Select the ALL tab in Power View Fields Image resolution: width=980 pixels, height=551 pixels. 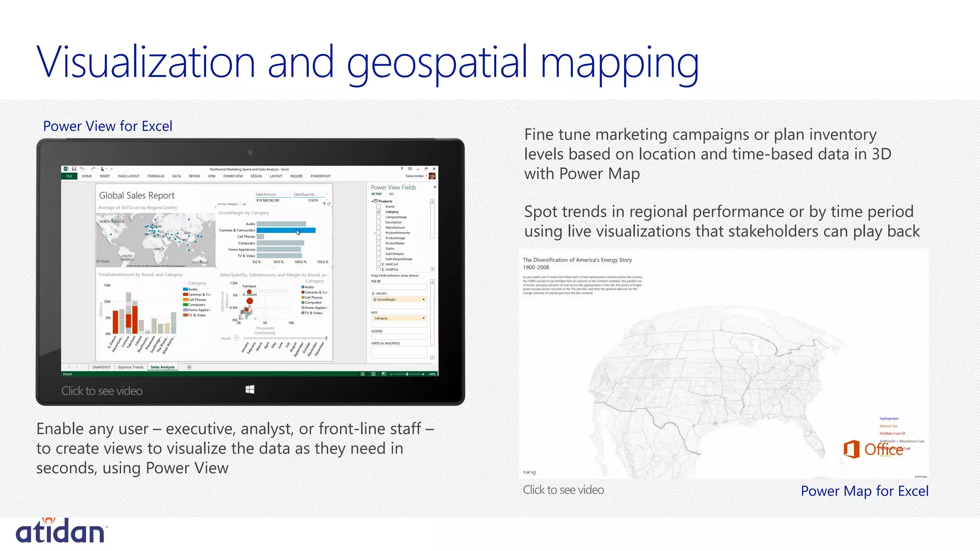[x=391, y=194]
